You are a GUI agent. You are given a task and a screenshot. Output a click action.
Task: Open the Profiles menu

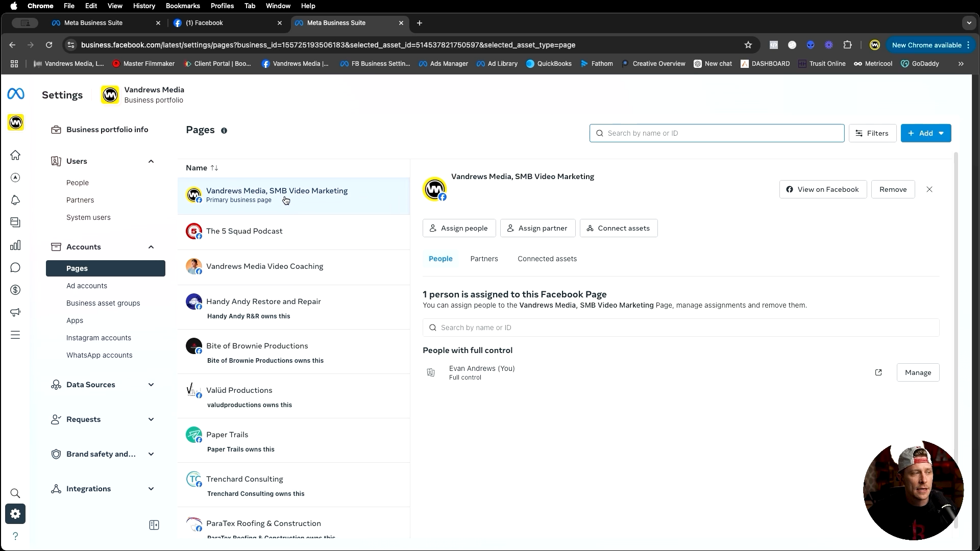(x=223, y=6)
